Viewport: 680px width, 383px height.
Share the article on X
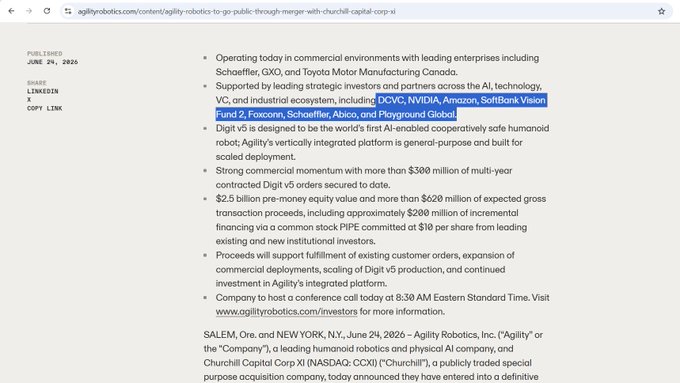click(x=29, y=100)
